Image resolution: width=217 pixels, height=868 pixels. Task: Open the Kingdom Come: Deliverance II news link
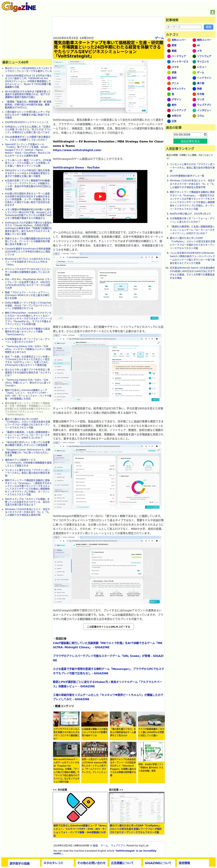(28, 452)
